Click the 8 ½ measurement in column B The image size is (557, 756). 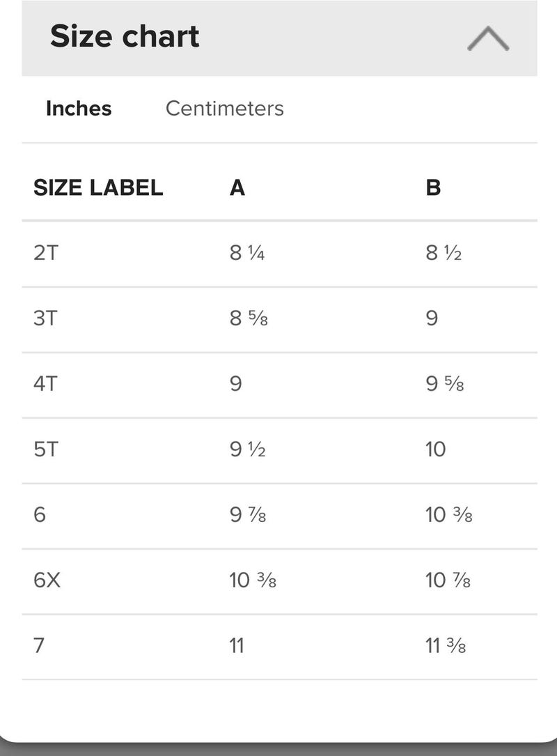[444, 253]
